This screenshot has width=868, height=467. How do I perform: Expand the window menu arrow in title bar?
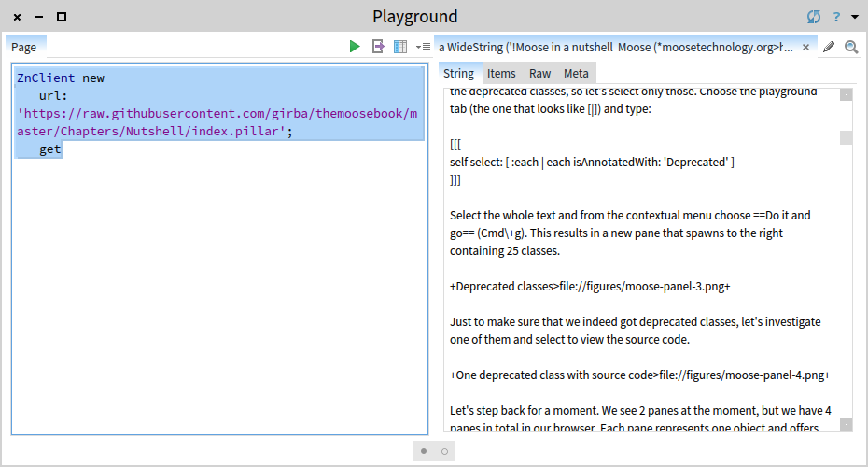[x=854, y=17]
